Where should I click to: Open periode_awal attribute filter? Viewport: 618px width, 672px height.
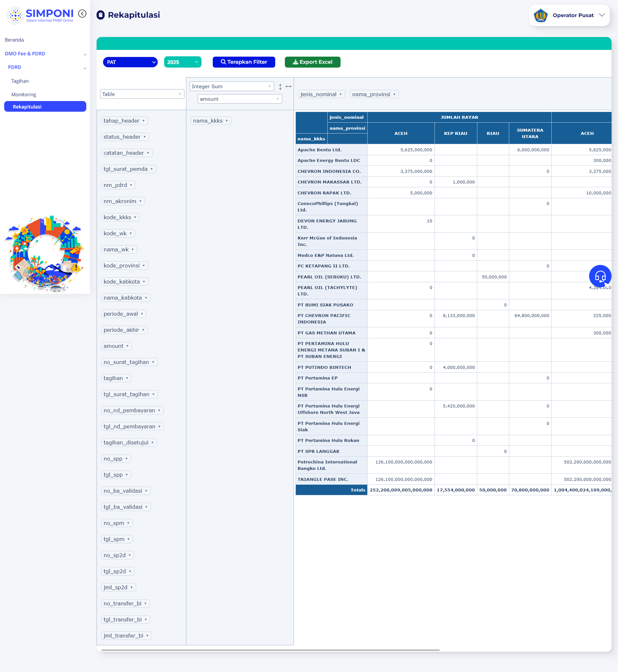142,314
